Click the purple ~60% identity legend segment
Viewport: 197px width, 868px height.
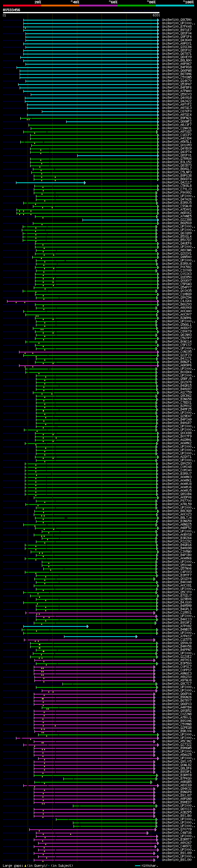pyautogui.click(x=99, y=6)
